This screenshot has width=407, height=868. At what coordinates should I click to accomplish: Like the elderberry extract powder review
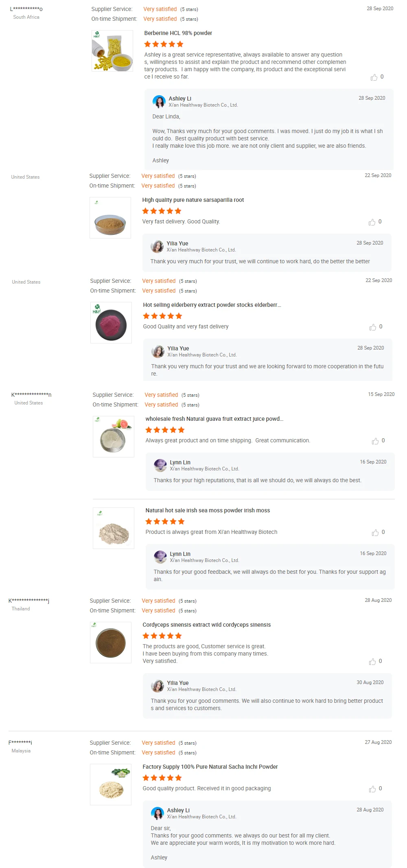click(373, 327)
